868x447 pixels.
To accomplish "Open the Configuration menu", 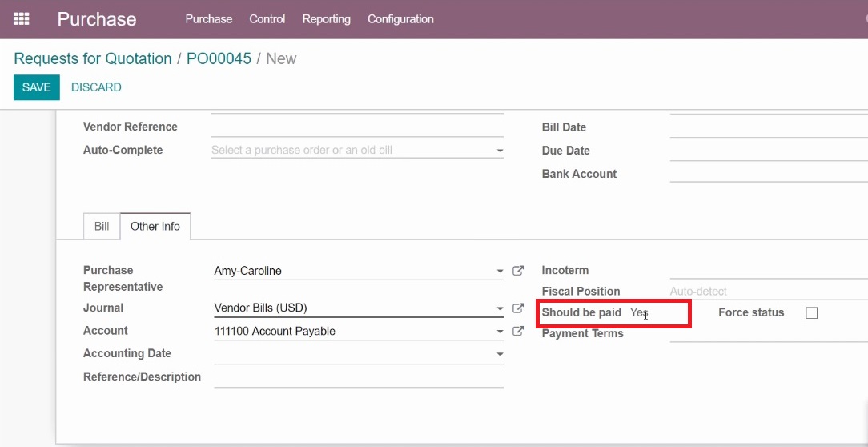I will click(x=400, y=19).
